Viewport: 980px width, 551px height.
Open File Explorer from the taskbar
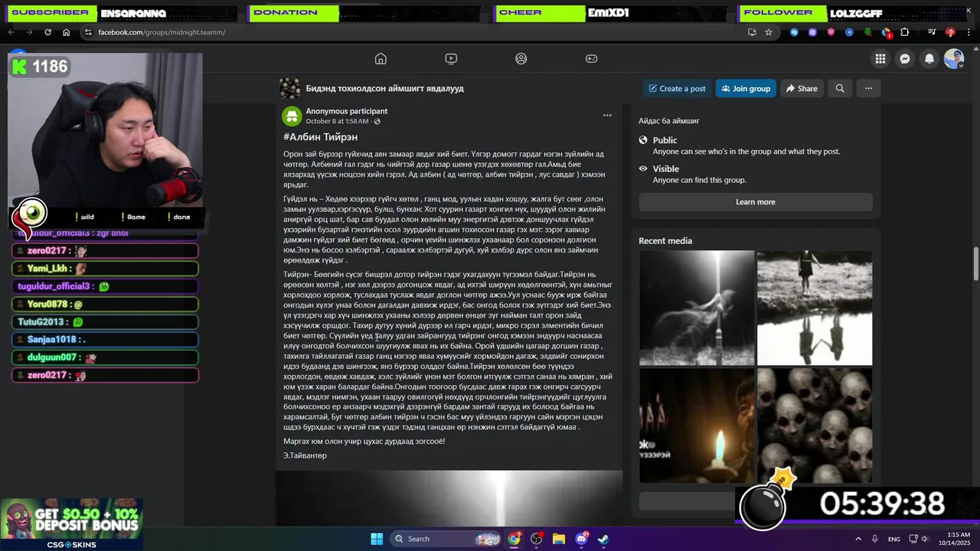pos(559,539)
